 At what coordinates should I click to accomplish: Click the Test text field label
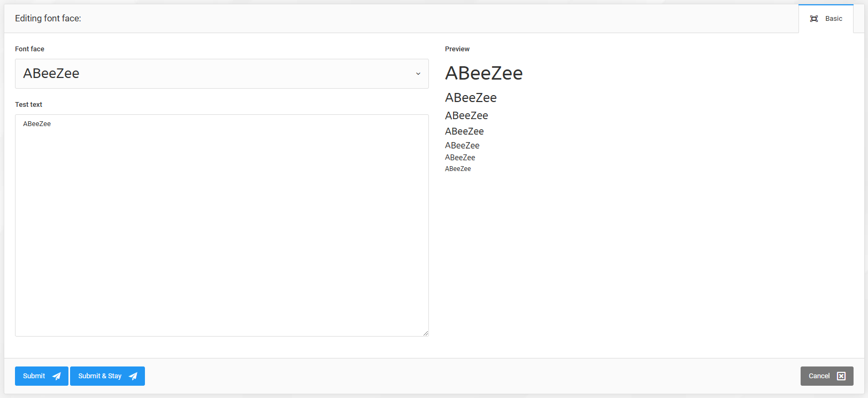point(28,105)
